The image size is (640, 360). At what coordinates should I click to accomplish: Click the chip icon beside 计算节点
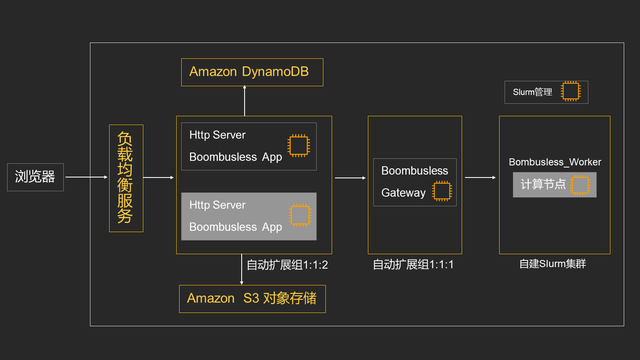(580, 185)
